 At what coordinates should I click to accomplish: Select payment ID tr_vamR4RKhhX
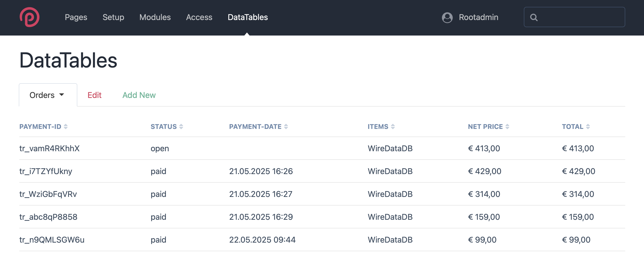(x=49, y=148)
